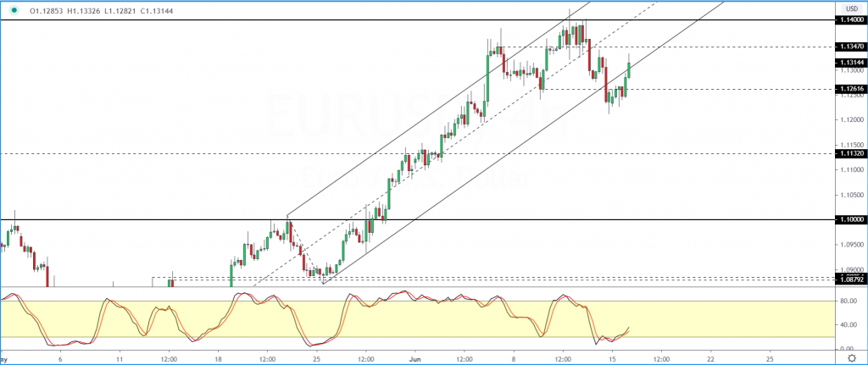The height and width of the screenshot is (365, 868).
Task: Click the 1.10500 price scale tick
Action: [851, 195]
